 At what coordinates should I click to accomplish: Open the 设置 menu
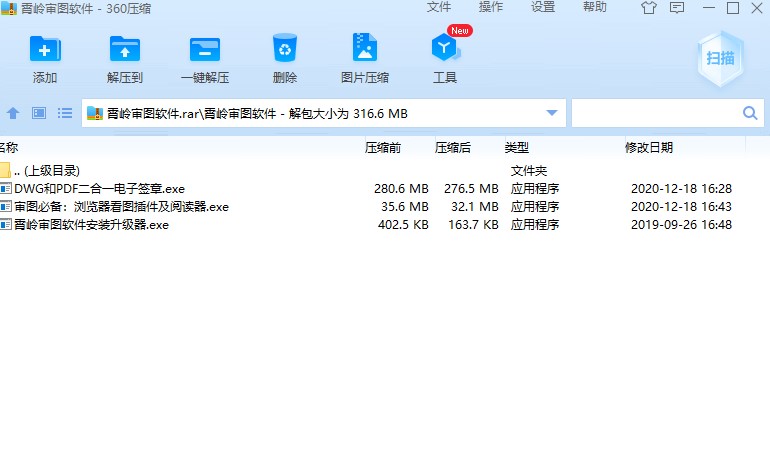click(x=543, y=7)
